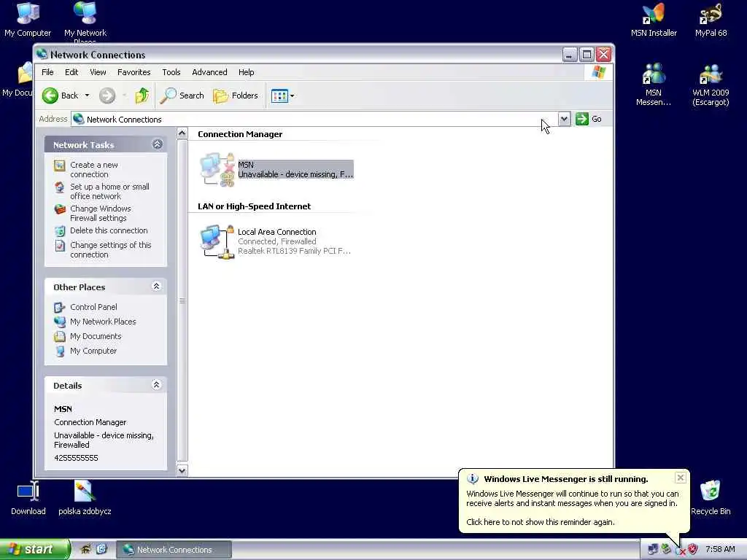Click the MyPal 68 desktop icon
The height and width of the screenshot is (560, 747).
click(x=711, y=20)
